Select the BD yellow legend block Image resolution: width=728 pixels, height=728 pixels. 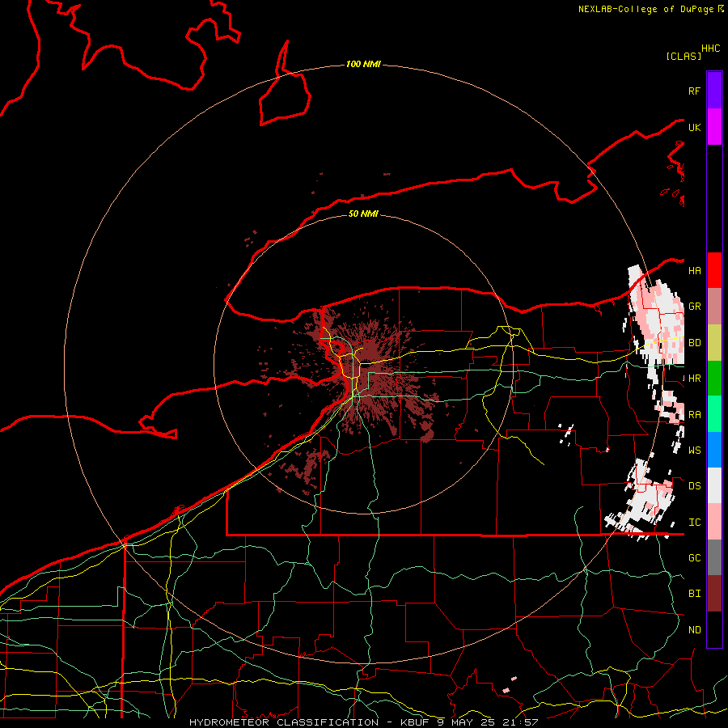pyautogui.click(x=714, y=343)
